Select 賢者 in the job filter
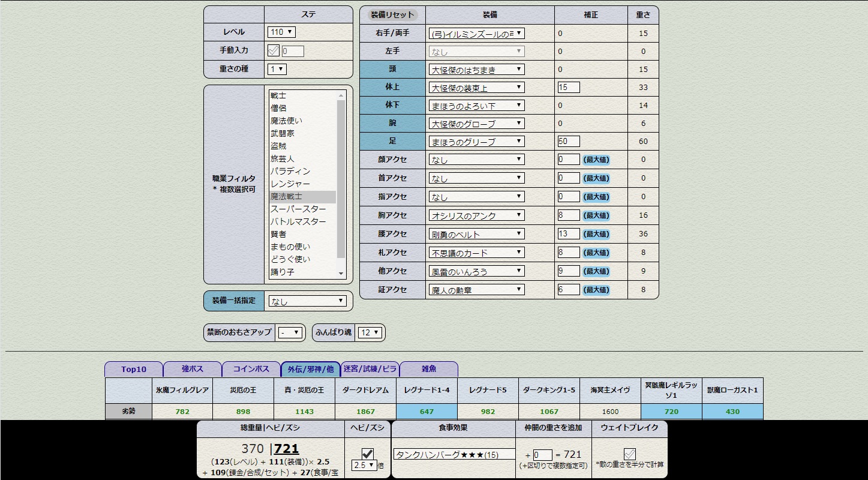Viewport: 868px width, 480px height. [x=302, y=234]
